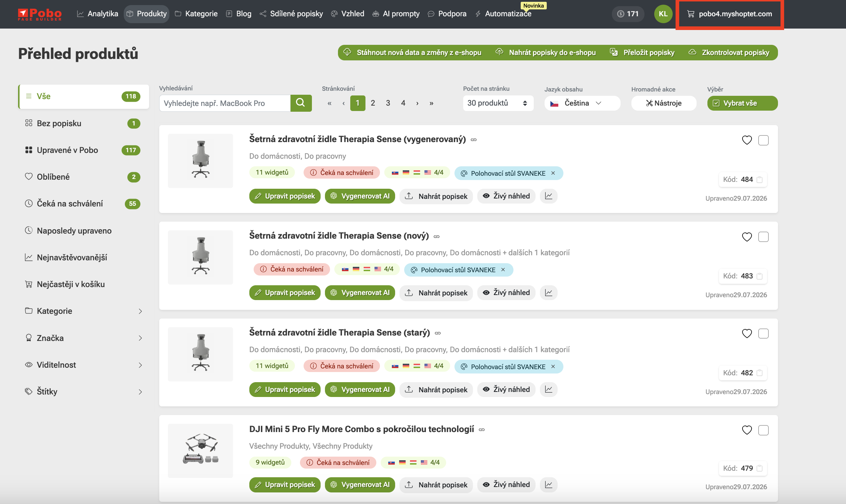Open link icon next to DJI Mini 5 Pro title
Screen dimensions: 846x504
point(482,430)
